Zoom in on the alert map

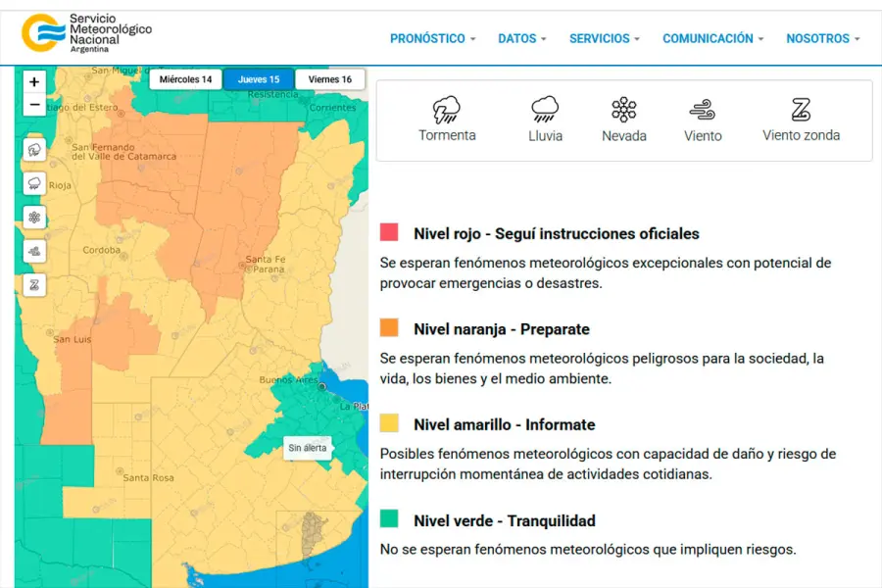34,82
